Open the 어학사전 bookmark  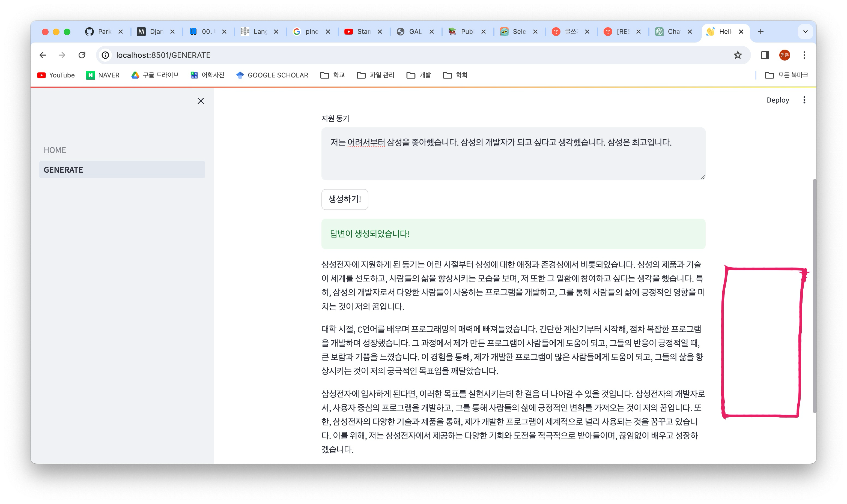point(208,75)
